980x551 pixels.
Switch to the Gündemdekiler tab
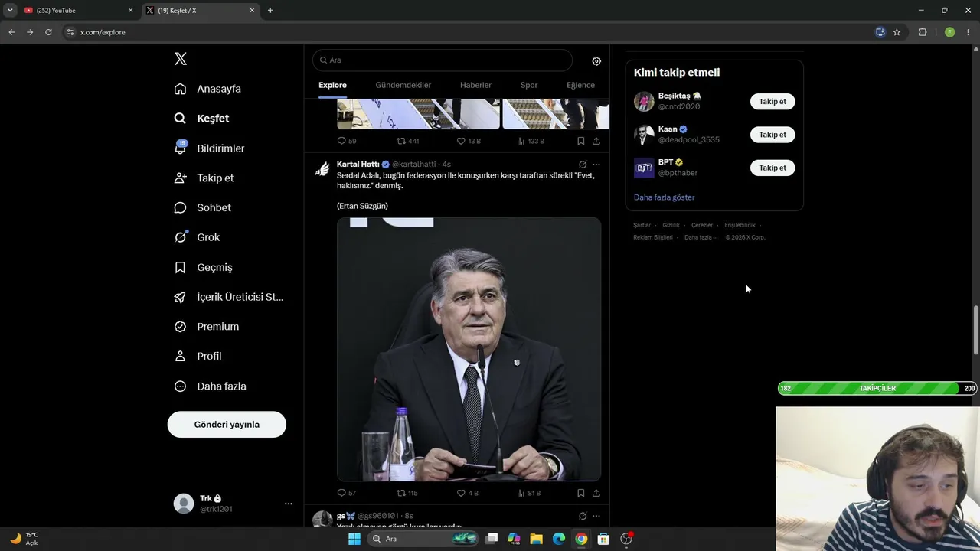pos(403,85)
